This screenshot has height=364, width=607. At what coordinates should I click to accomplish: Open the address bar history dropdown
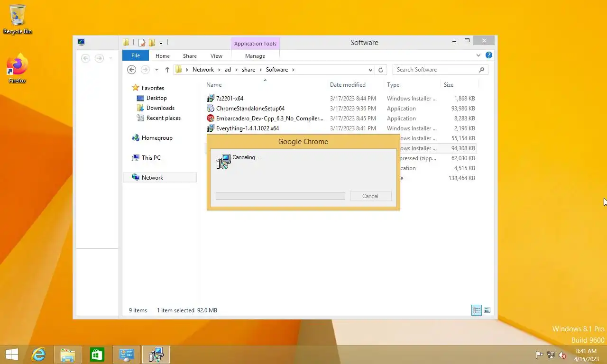(x=370, y=70)
